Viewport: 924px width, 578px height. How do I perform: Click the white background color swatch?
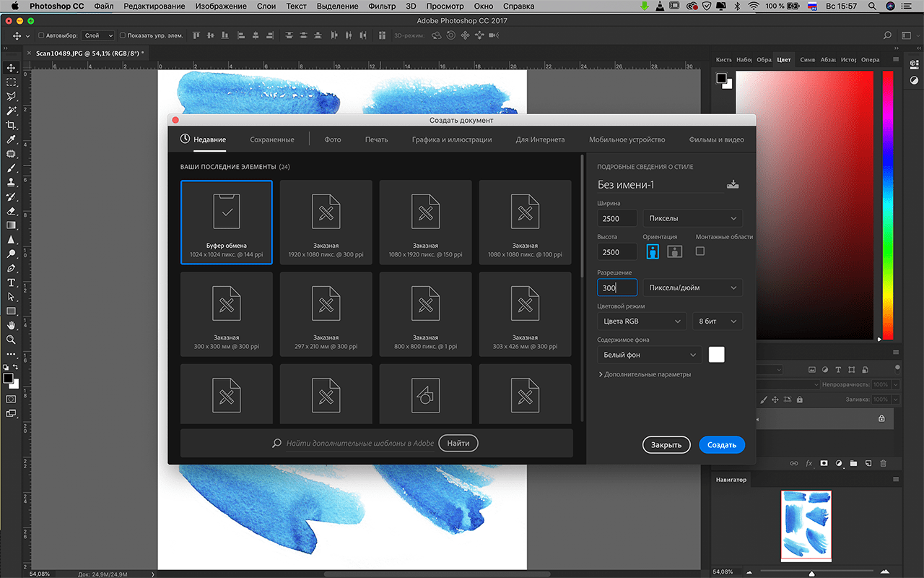(x=717, y=354)
